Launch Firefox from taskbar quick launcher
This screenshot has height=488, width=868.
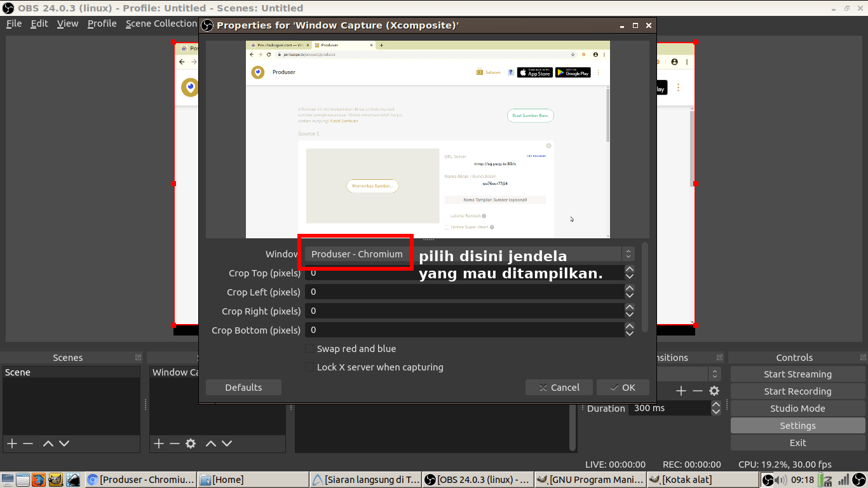tap(39, 480)
